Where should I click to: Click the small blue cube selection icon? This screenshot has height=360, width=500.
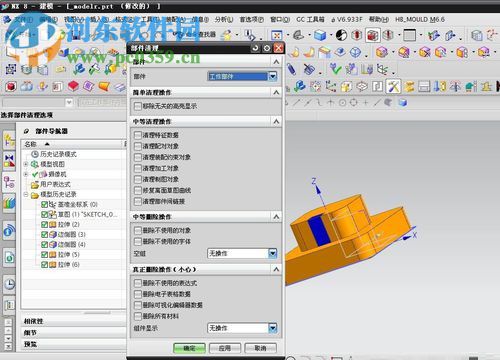(x=403, y=102)
